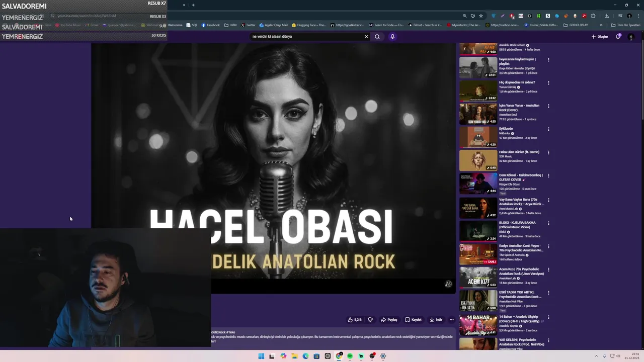Like the video with thumbs up
Image resolution: width=644 pixels, height=362 pixels.
tap(355, 320)
